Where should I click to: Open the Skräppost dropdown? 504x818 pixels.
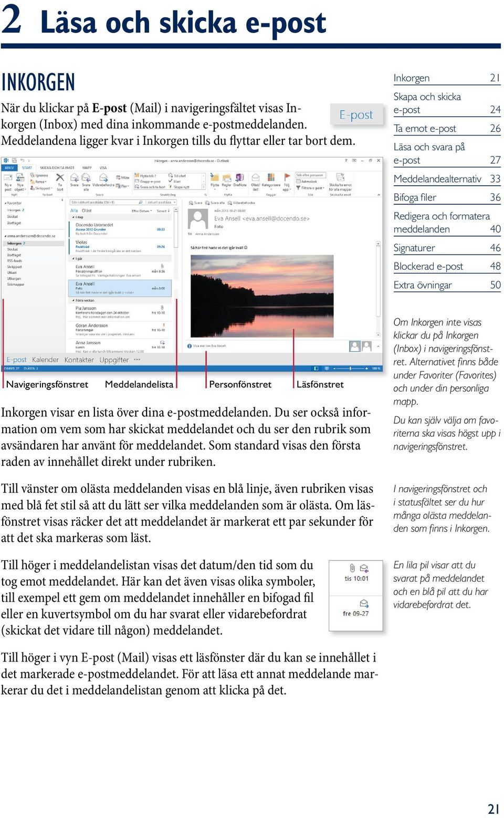click(41, 188)
